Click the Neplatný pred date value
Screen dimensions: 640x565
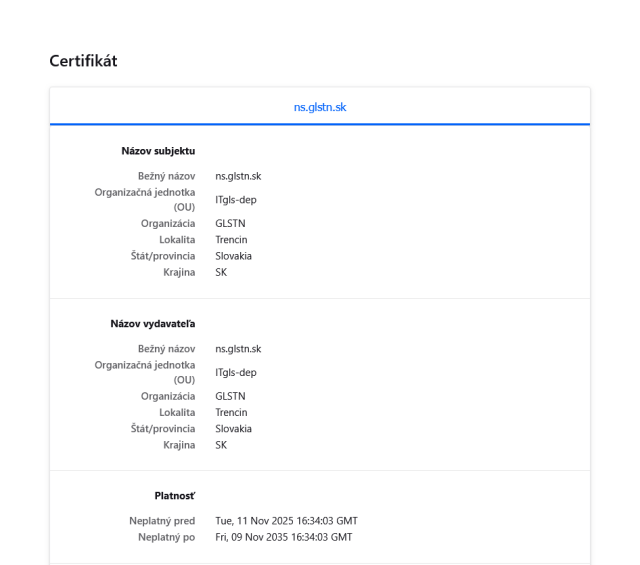point(286,521)
